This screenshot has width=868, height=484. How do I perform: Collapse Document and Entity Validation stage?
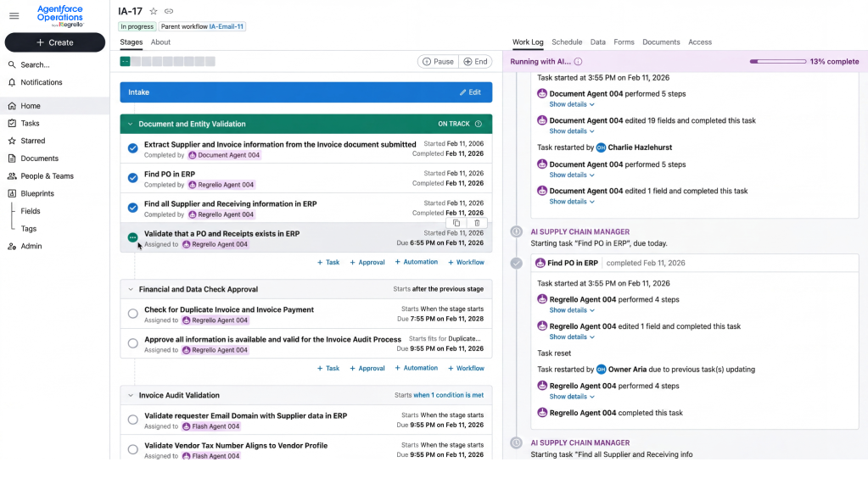[x=130, y=124]
